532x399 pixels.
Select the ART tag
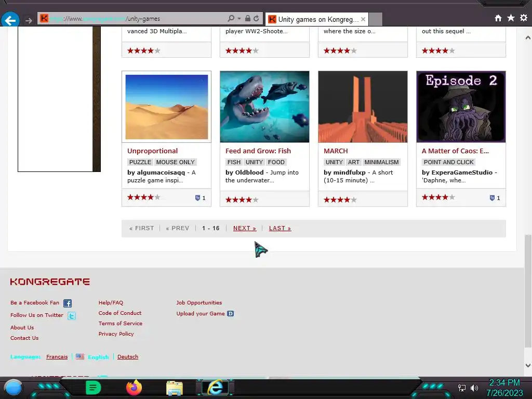click(x=353, y=162)
